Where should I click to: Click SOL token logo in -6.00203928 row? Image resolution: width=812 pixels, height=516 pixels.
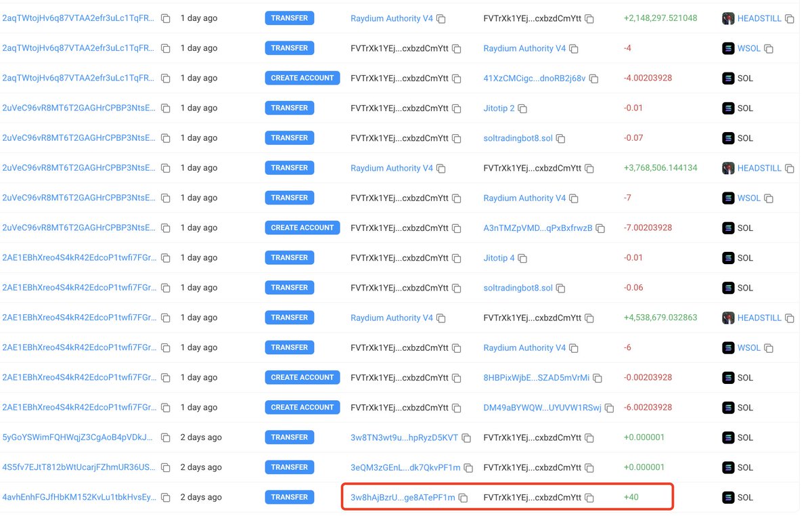pos(728,407)
